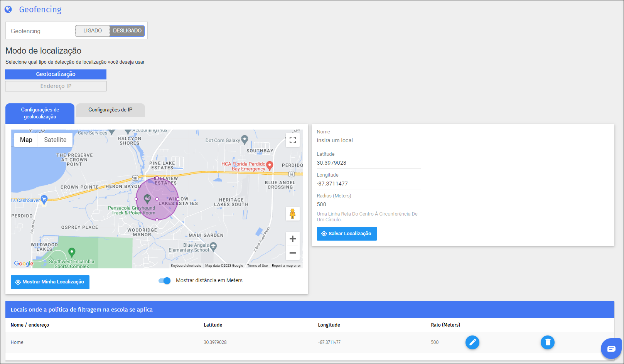Viewport: 624px width, 364px height.
Task: Click Salvar Localização button
Action: click(x=347, y=234)
